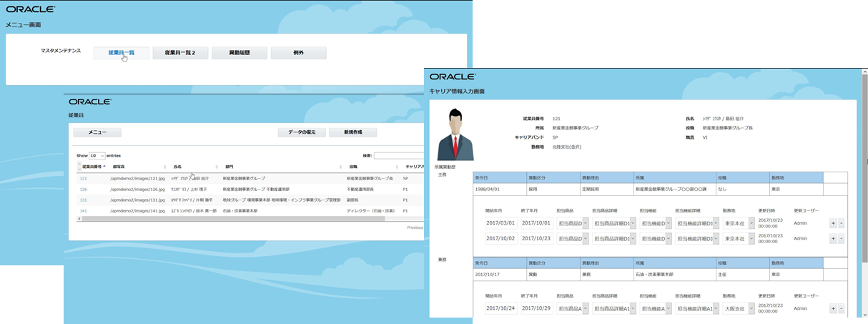This screenshot has width=868, height=324.
Task: Open the Show entries count dropdown
Action: tap(97, 155)
